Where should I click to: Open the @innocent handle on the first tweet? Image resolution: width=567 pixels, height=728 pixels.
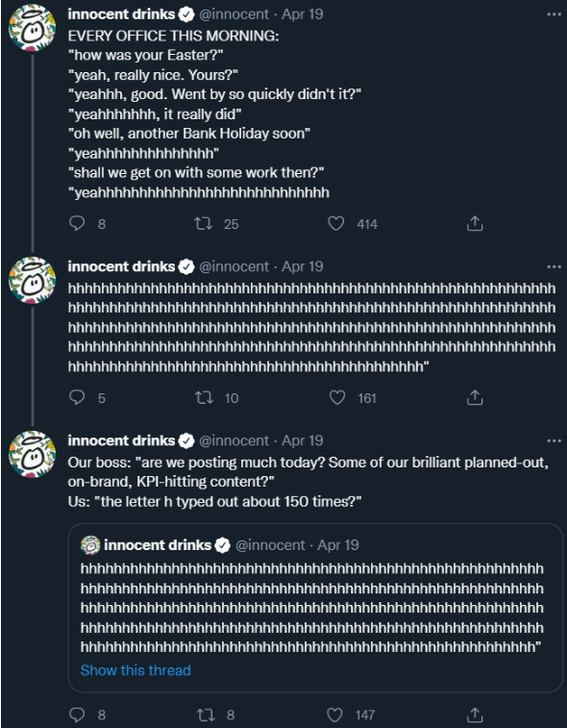click(234, 14)
